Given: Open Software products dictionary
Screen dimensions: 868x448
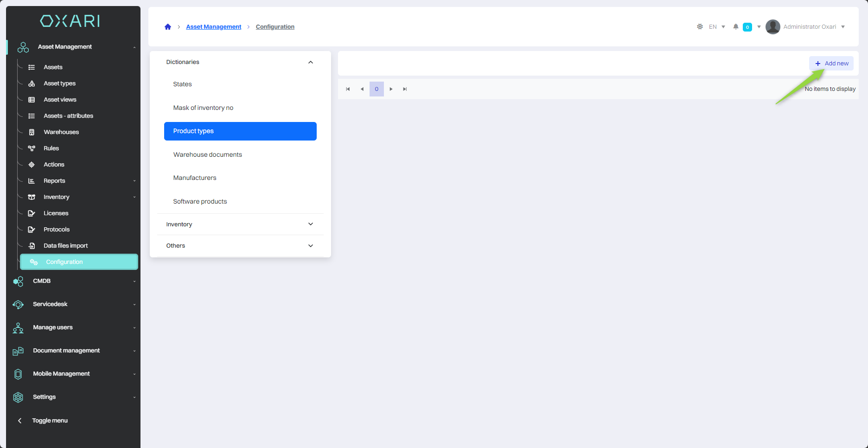Looking at the screenshot, I should pyautogui.click(x=200, y=202).
